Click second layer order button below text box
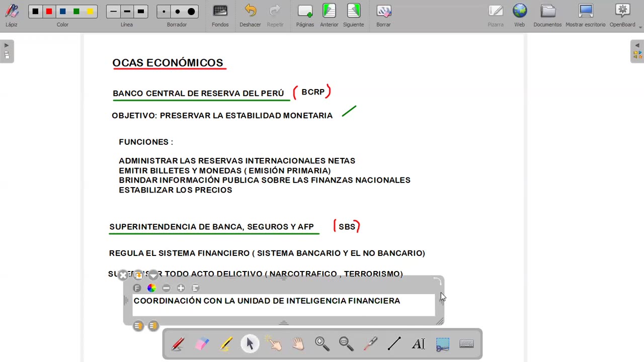This screenshot has width=644, height=362. point(153,326)
